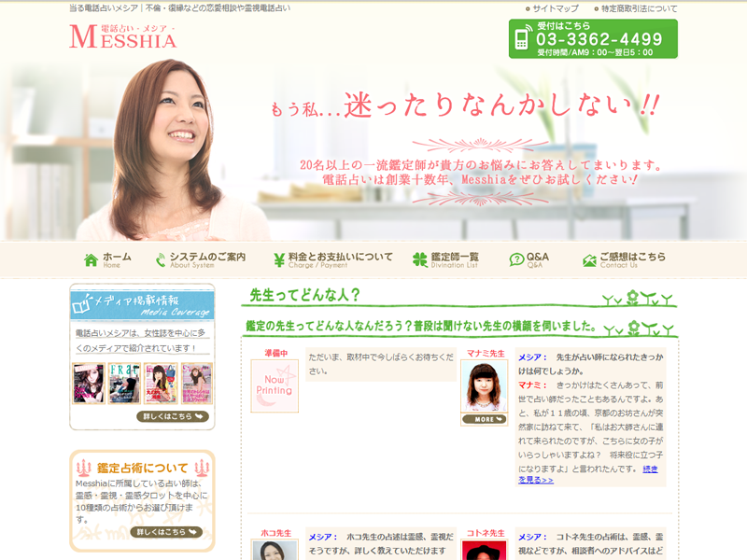
Task: Open 料金とお支払いについて menu item
Action: click(340, 260)
